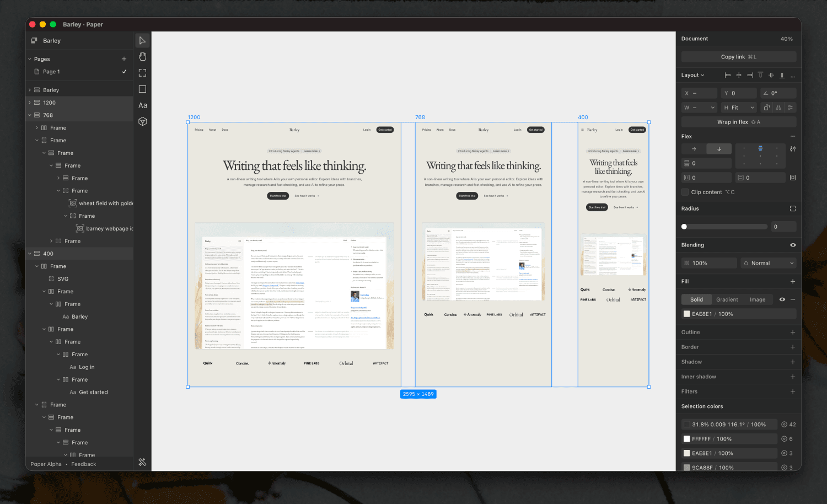Add a Shadow with its plus
This screenshot has height=504, width=827.
[x=793, y=362]
